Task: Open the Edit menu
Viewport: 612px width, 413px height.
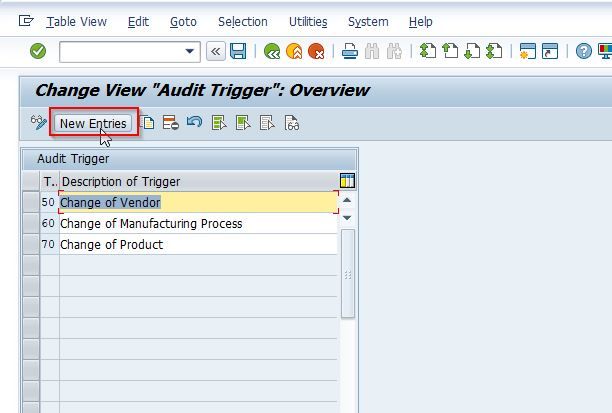Action: point(138,22)
